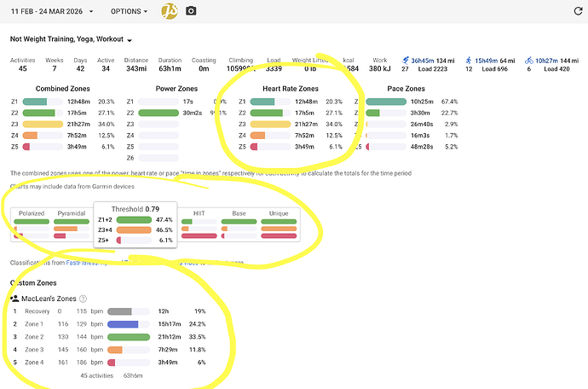Open the Fast fitness classification link
The width and height of the screenshot is (588, 389).
click(x=82, y=263)
